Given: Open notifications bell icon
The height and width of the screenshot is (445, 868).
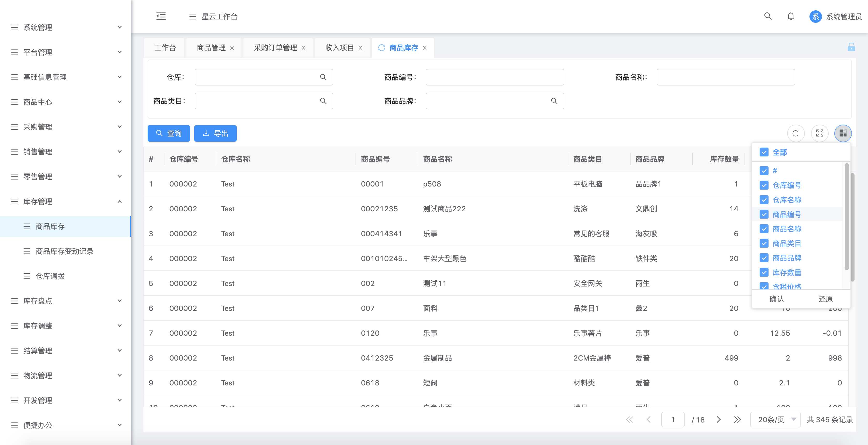Looking at the screenshot, I should point(791,16).
